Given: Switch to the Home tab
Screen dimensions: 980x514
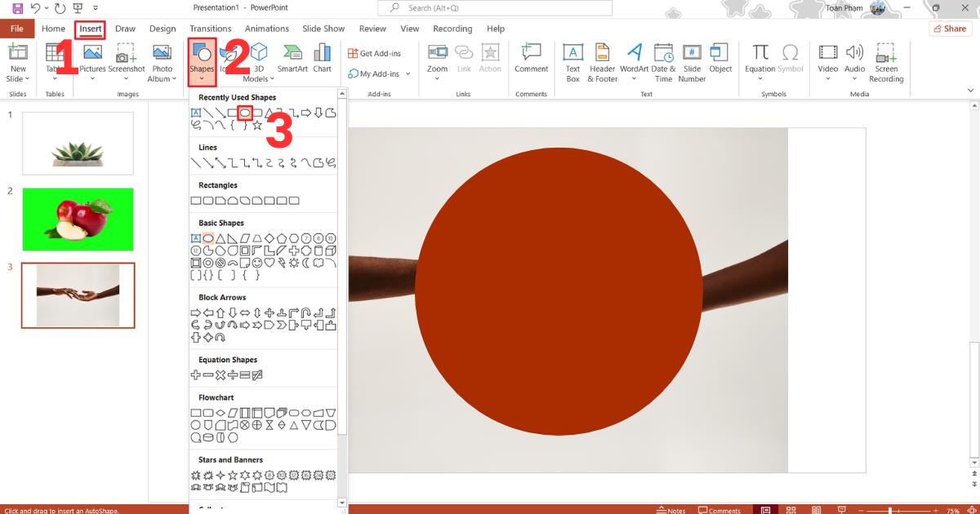Looking at the screenshot, I should point(54,29).
